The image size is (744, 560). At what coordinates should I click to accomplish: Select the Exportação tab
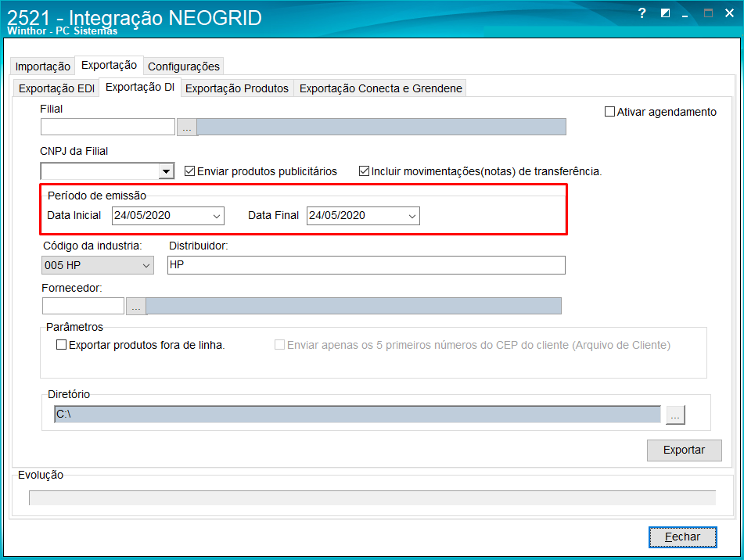[109, 65]
